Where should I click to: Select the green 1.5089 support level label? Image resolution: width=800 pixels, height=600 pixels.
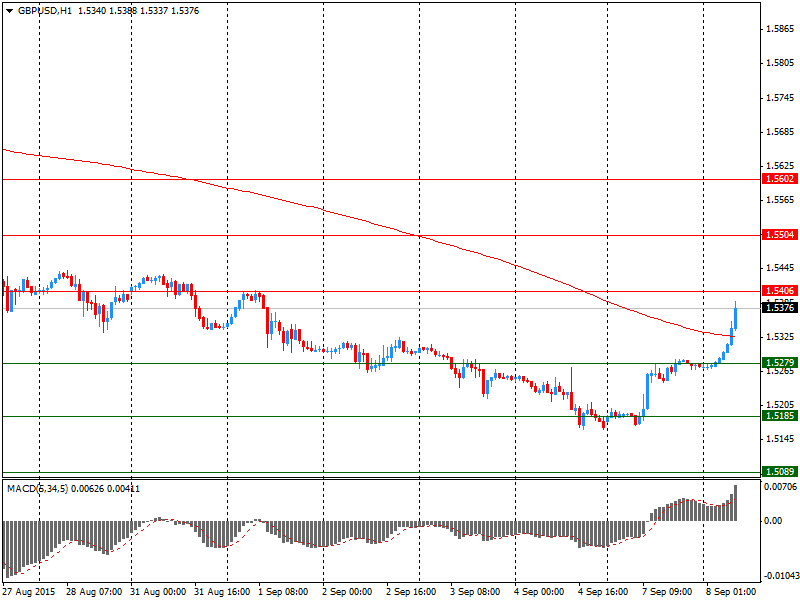[x=780, y=472]
